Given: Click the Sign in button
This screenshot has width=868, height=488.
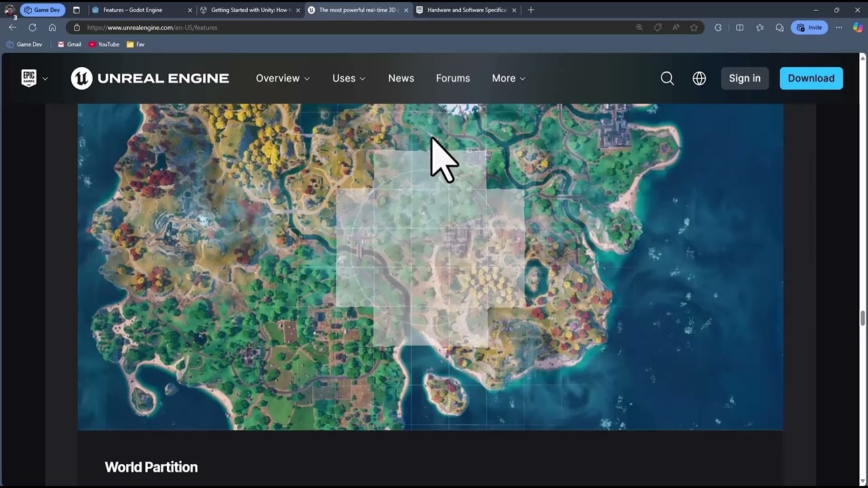Looking at the screenshot, I should [745, 79].
